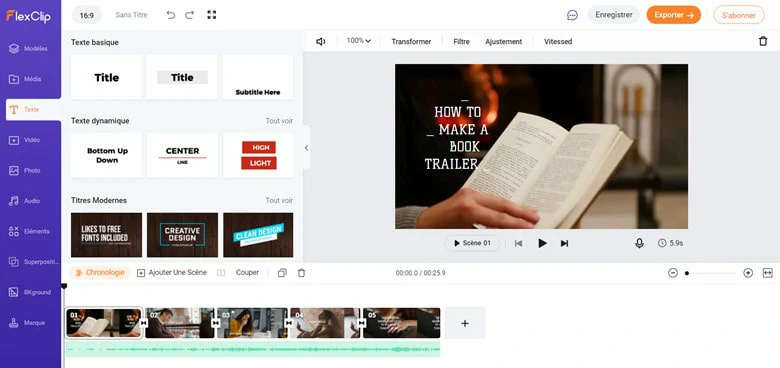Select the green audio waveform track
This screenshot has height=368, width=780.
tap(253, 349)
